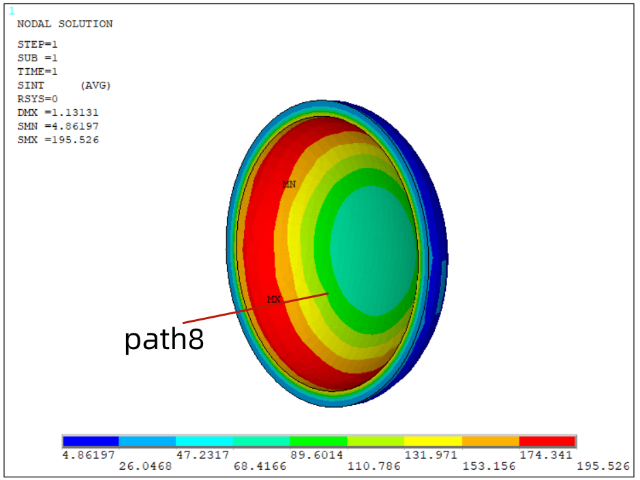This screenshot has width=640, height=480.
Task: Click the NODAL SOLUTION title text
Action: [x=65, y=24]
